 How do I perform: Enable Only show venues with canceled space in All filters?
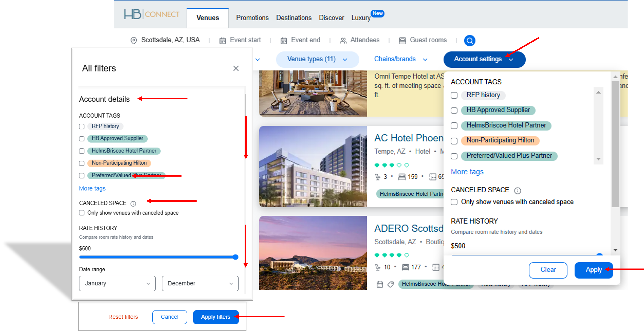(x=82, y=213)
